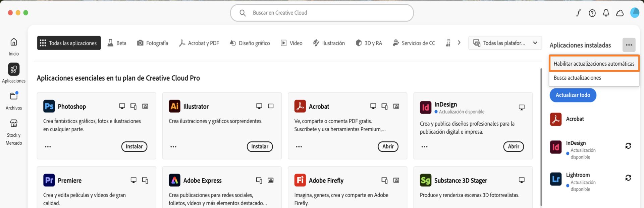Image resolution: width=644 pixels, height=208 pixels.
Task: Open Acrobat card more options ellipsis
Action: click(299, 147)
